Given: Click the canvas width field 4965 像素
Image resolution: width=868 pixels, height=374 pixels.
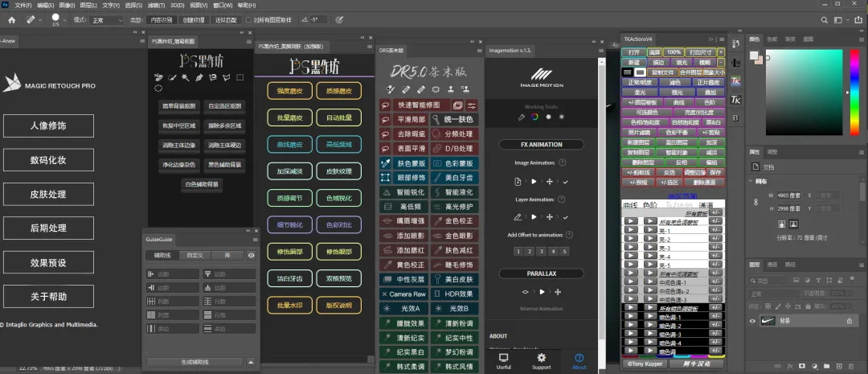Looking at the screenshot, I should (x=789, y=195).
